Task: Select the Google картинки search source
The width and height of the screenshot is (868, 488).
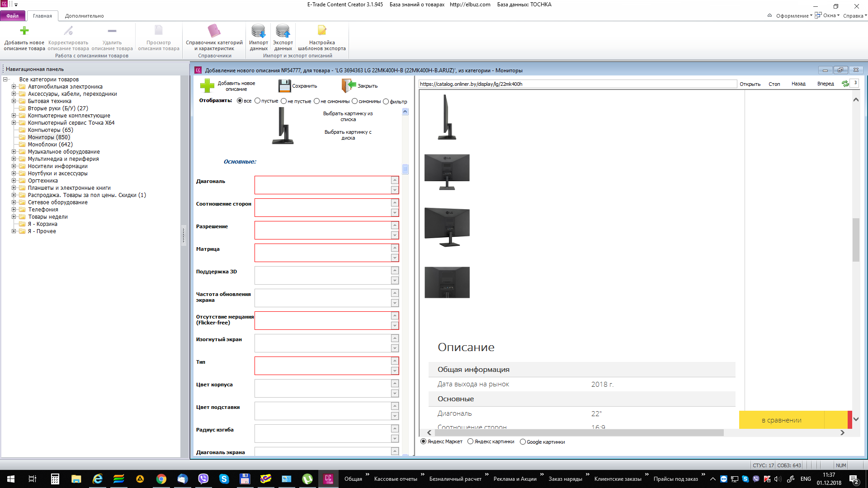Action: pos(523,442)
